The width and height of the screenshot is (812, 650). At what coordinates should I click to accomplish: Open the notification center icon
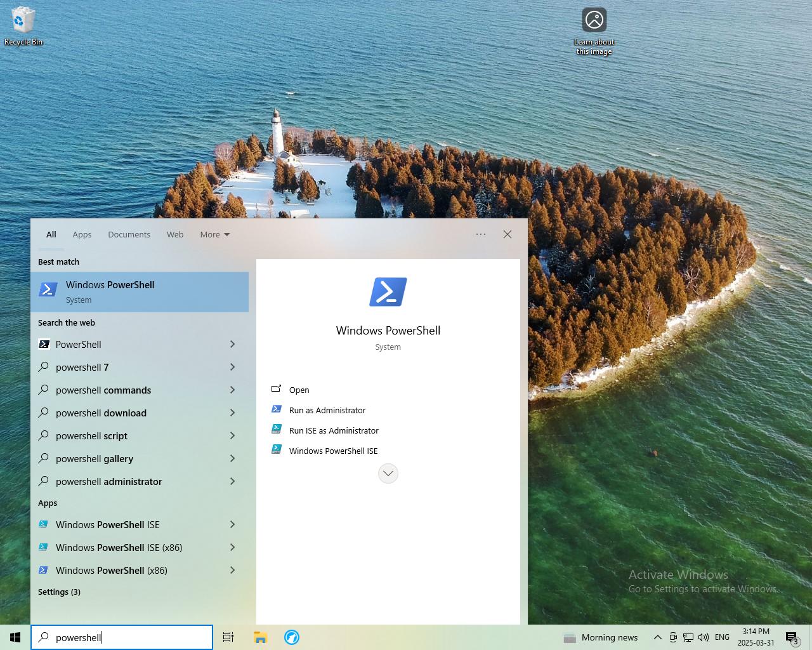pyautogui.click(x=792, y=637)
